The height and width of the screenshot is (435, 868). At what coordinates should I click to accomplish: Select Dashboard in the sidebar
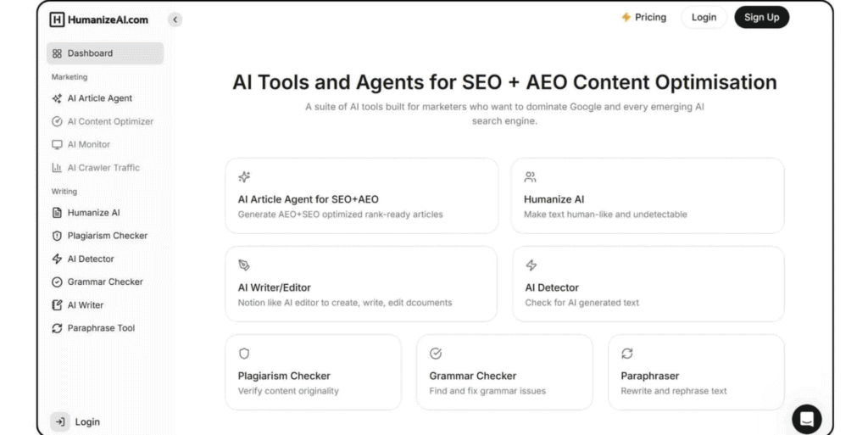(104, 53)
